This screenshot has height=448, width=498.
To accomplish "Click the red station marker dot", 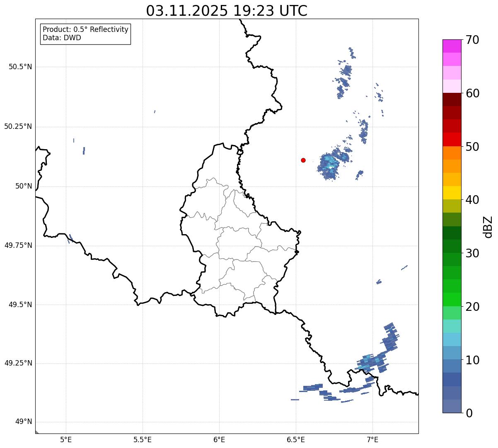I will click(303, 160).
